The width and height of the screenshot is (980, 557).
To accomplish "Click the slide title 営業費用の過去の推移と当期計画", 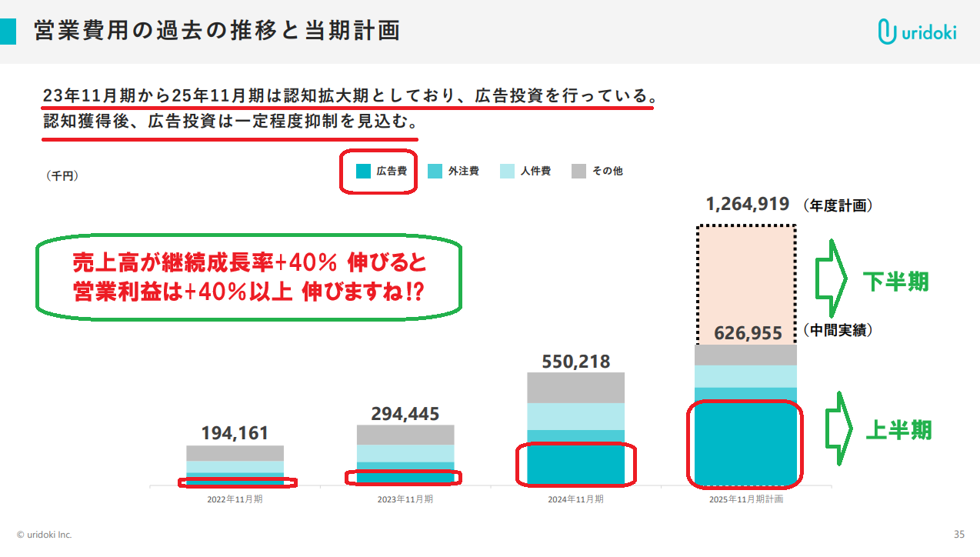I will pyautogui.click(x=217, y=32).
